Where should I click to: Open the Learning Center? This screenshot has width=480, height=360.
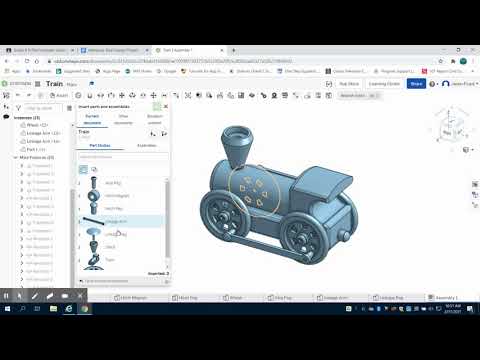point(384,84)
